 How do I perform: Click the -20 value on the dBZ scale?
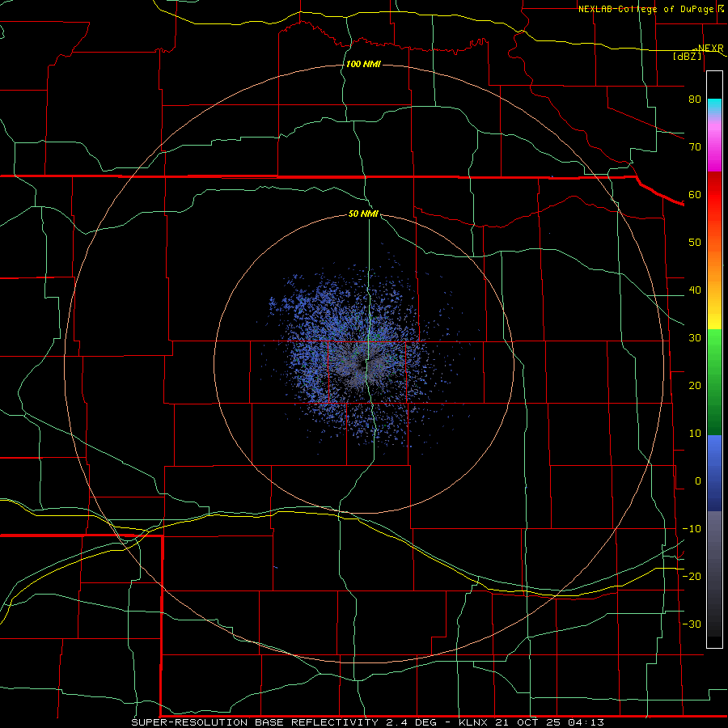(x=692, y=576)
